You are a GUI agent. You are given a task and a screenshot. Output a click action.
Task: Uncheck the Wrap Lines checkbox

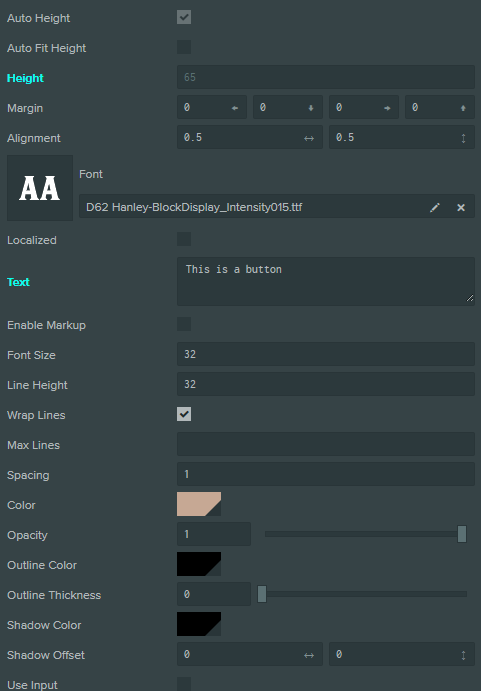pyautogui.click(x=184, y=414)
